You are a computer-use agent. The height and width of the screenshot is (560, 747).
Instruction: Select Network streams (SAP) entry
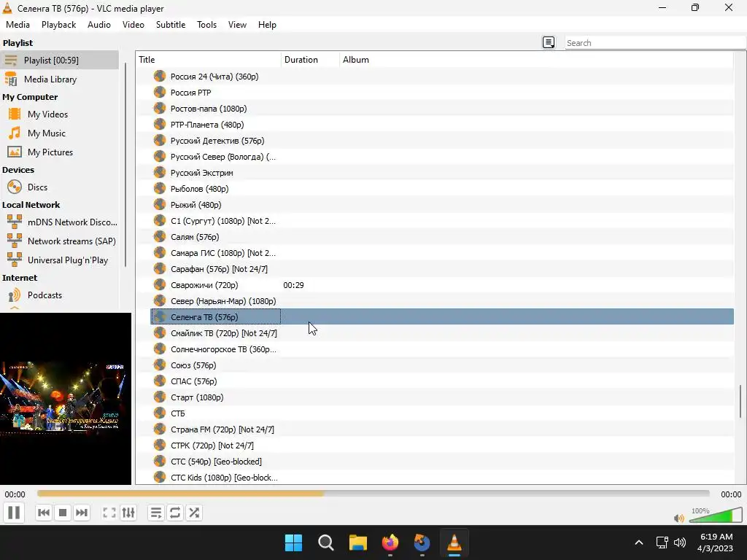tap(60, 241)
